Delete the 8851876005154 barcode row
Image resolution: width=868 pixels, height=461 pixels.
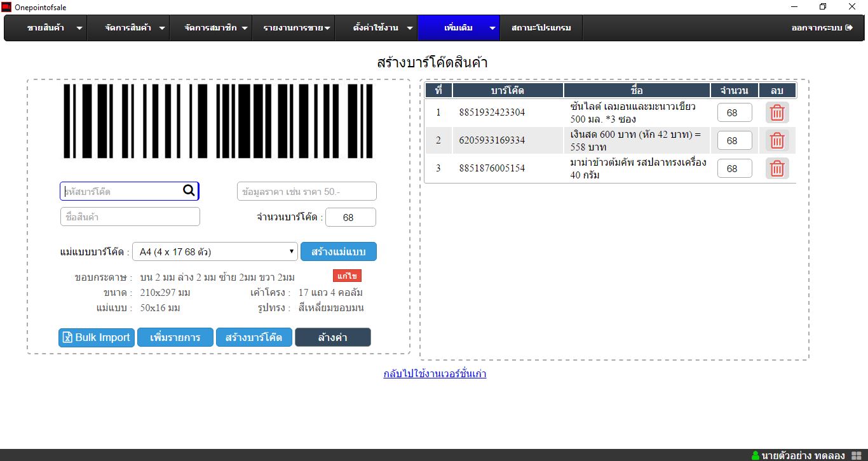point(777,168)
